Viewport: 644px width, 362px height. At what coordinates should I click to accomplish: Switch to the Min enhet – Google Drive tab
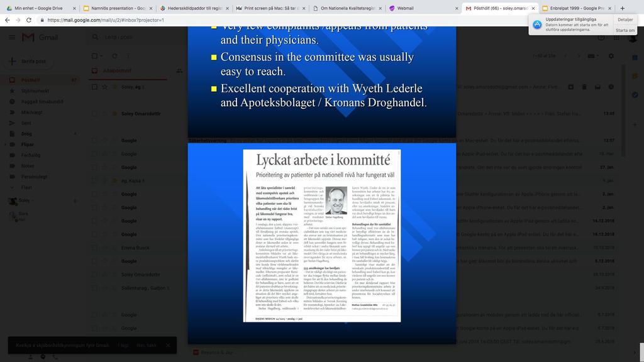pyautogui.click(x=41, y=8)
